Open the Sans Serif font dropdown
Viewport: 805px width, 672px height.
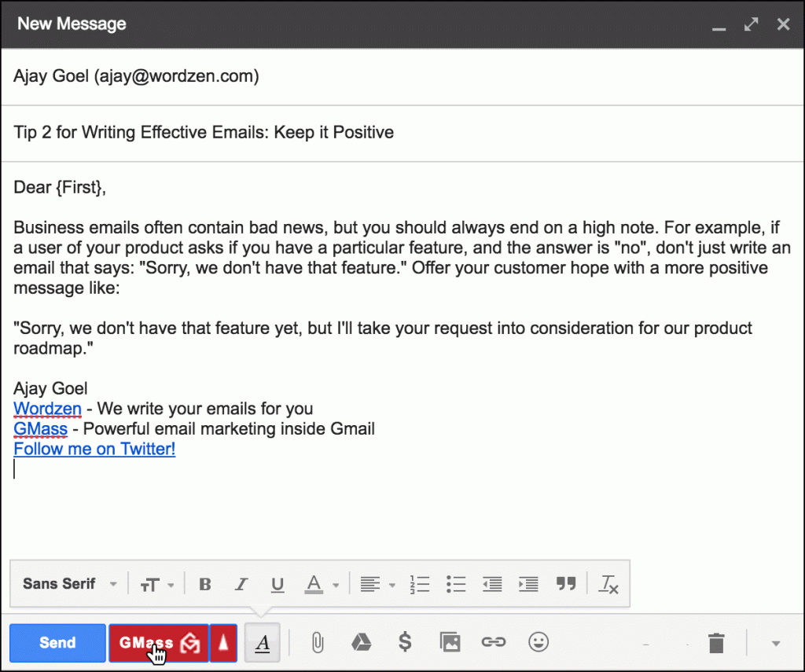click(69, 584)
